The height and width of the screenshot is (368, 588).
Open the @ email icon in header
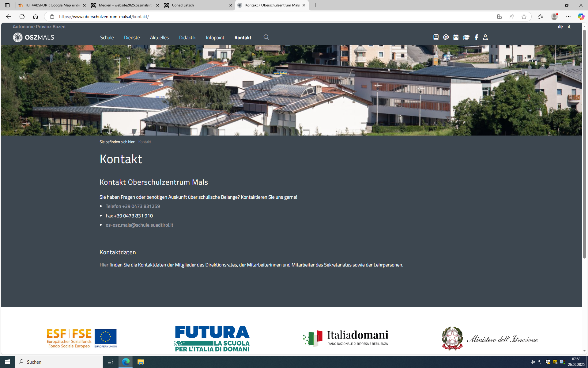pyautogui.click(x=446, y=37)
